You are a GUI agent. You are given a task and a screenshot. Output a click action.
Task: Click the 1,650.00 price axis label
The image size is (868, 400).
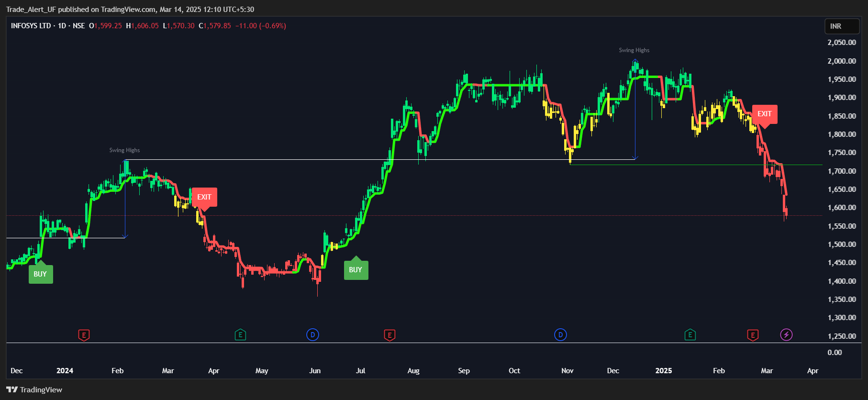[842, 189]
